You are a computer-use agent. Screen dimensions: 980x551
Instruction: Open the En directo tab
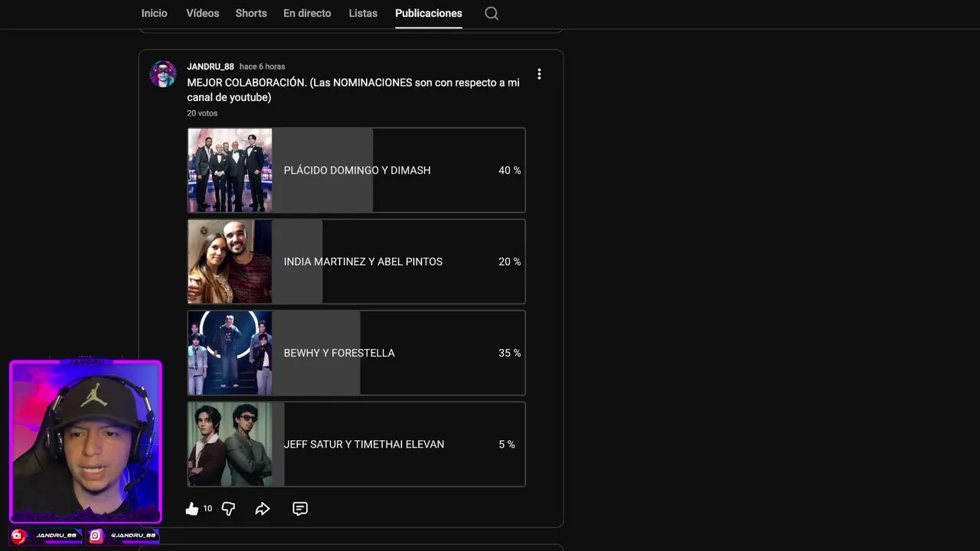coord(307,13)
